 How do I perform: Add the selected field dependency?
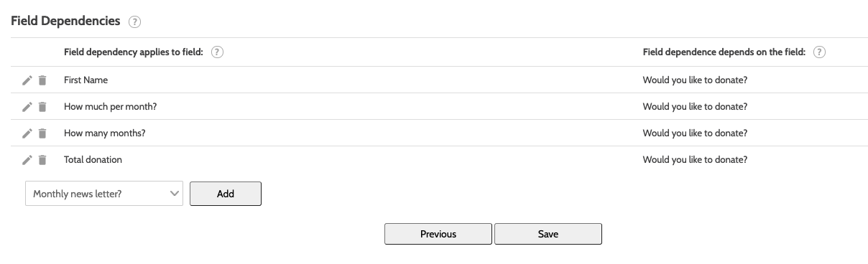point(226,194)
